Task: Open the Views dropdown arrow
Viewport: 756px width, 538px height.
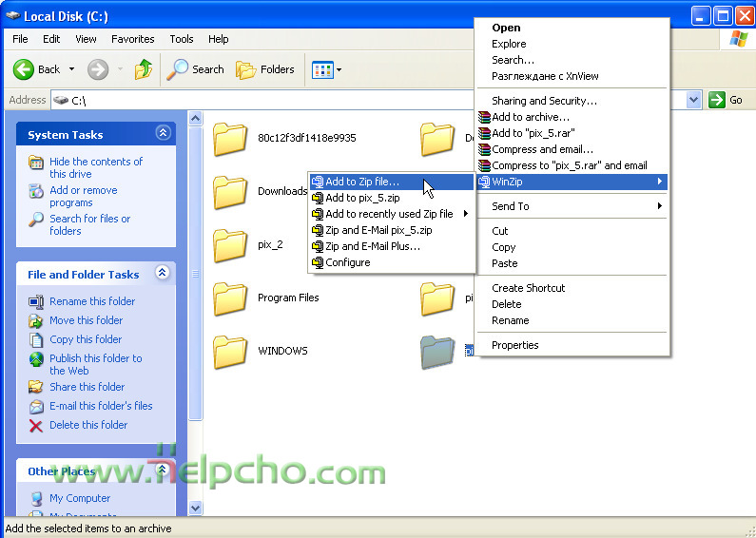Action: [x=339, y=70]
